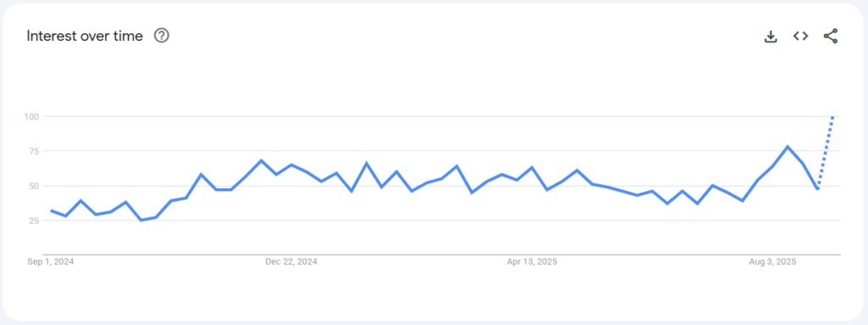Screen dimensions: 868x325
Task: Click the Aug 3, 2025 axis label
Action: [x=773, y=261]
